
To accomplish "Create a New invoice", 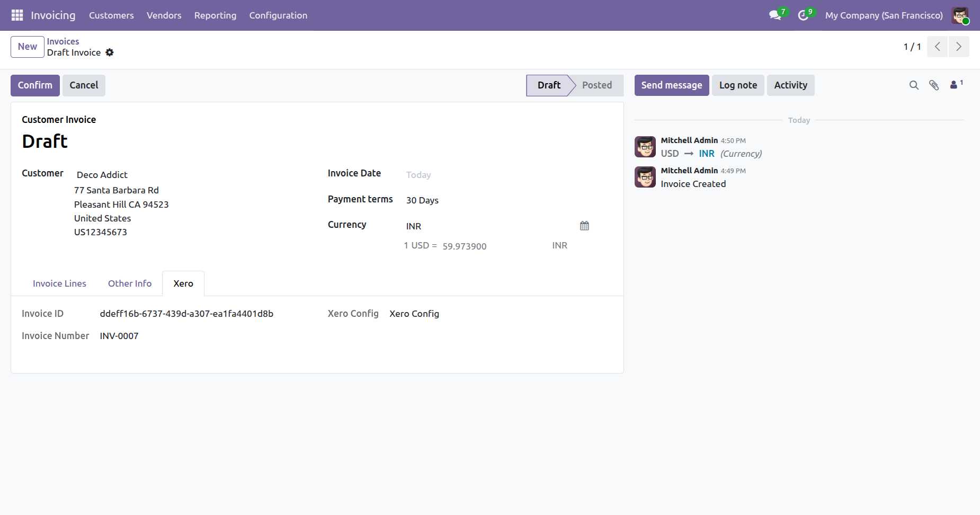I will click(28, 47).
